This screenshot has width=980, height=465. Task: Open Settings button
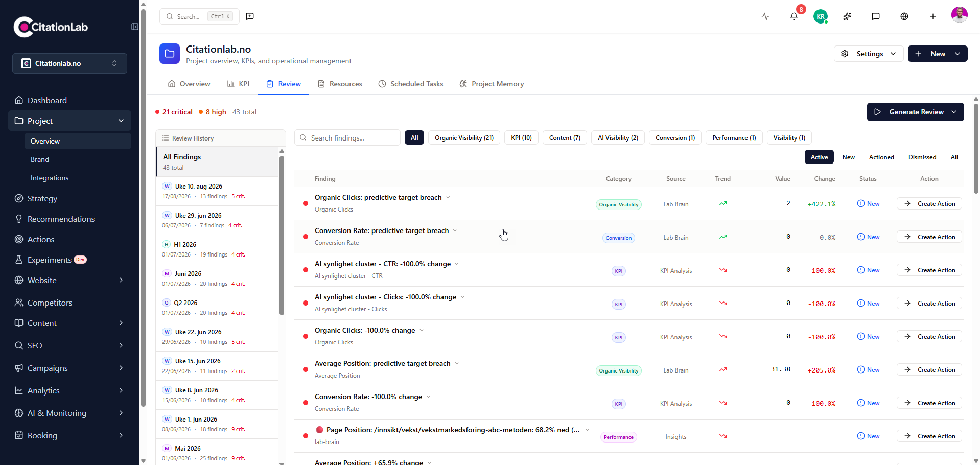pyautogui.click(x=869, y=54)
